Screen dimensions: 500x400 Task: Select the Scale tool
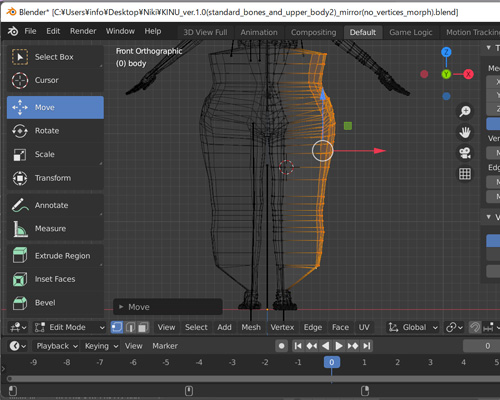point(55,154)
